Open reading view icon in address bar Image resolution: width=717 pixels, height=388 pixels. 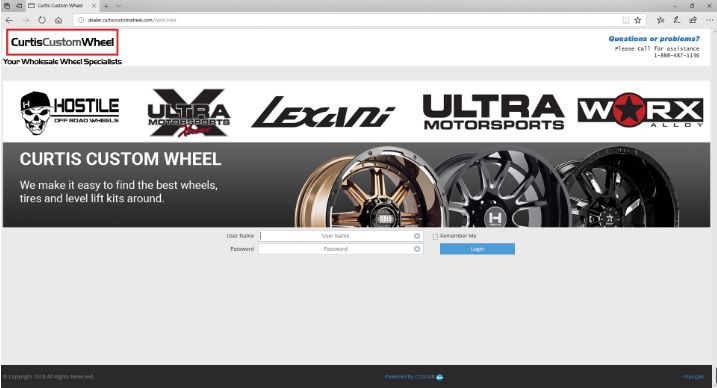tap(625, 20)
